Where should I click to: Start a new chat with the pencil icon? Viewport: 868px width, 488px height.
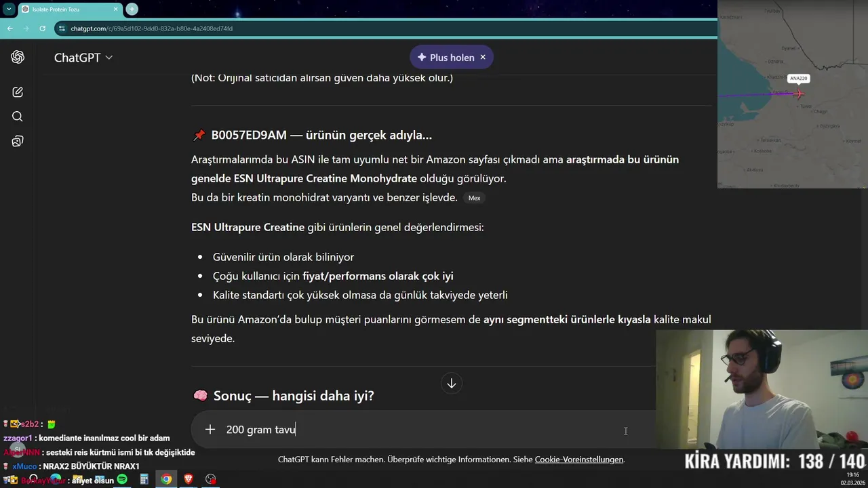(x=18, y=91)
